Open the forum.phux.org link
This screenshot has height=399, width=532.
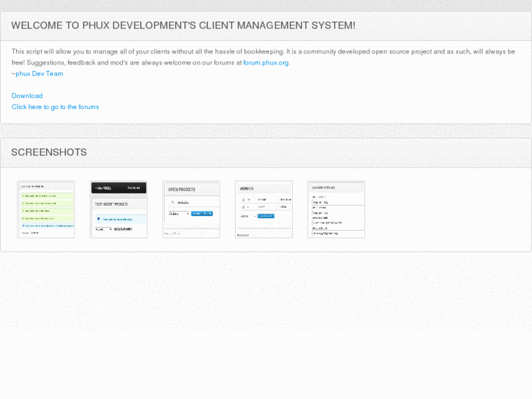pyautogui.click(x=266, y=63)
